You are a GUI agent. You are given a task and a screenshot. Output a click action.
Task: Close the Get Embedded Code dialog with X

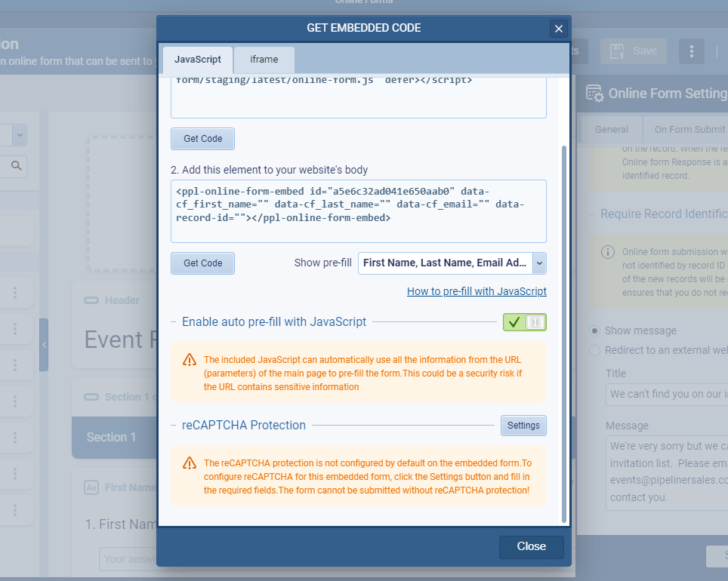pos(559,29)
